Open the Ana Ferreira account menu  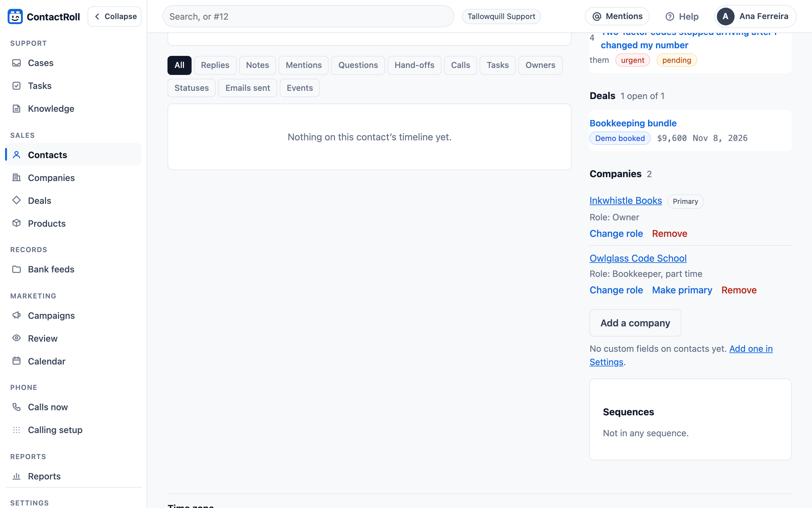(755, 17)
